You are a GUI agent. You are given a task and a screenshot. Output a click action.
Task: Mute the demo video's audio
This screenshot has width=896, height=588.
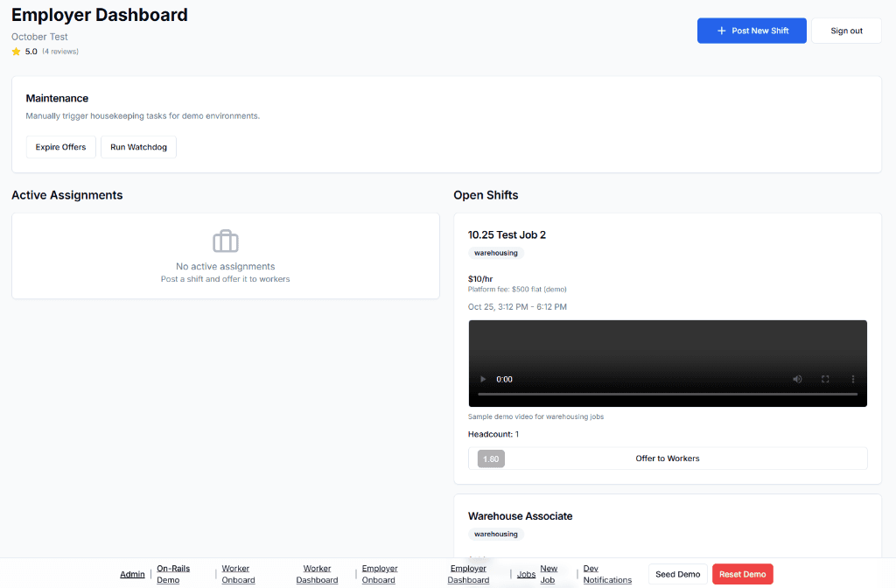point(797,379)
